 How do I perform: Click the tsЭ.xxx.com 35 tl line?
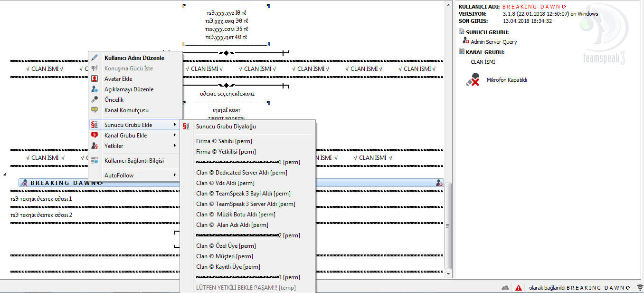pyautogui.click(x=226, y=29)
